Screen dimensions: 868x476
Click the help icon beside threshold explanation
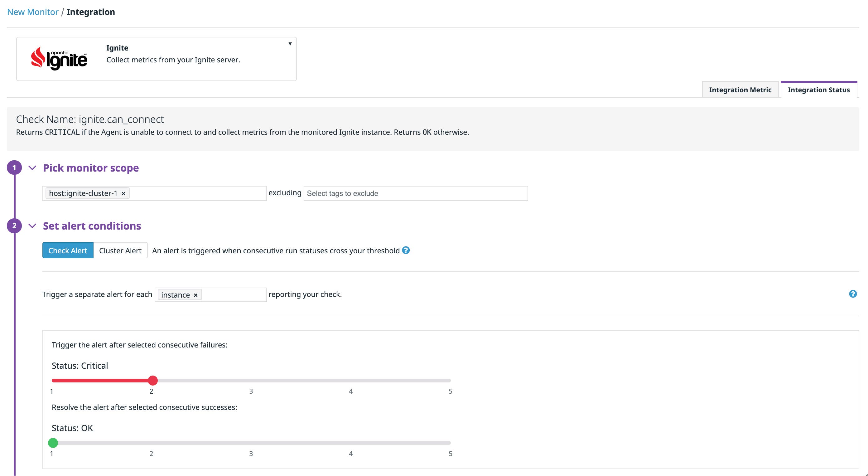[406, 250]
